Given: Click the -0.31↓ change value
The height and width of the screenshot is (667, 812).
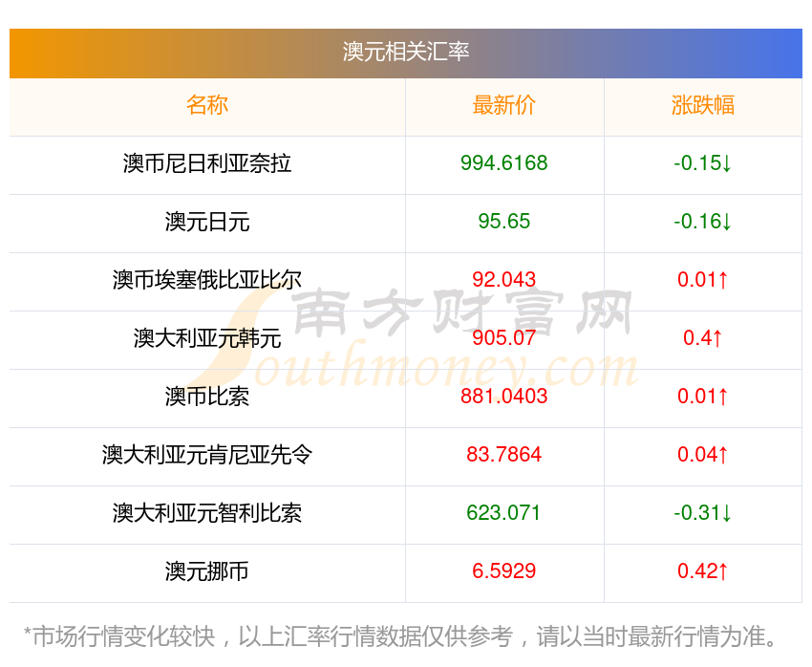Looking at the screenshot, I should click(703, 513).
